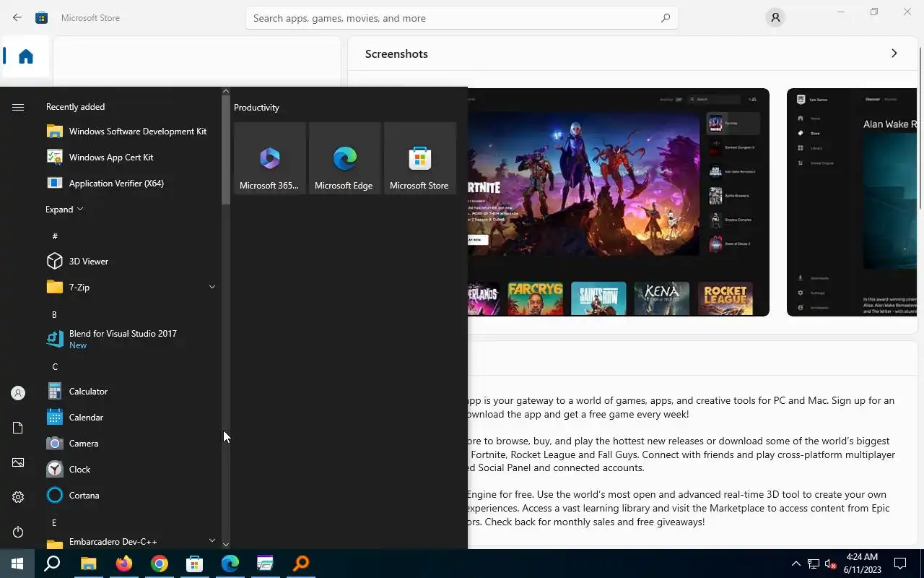Launch Windows App Cert Kit
This screenshot has width=924, height=578.
[131, 158]
